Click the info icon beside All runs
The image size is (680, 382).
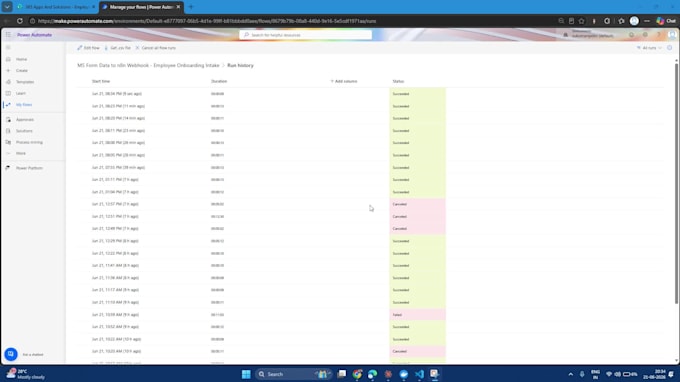coord(670,48)
